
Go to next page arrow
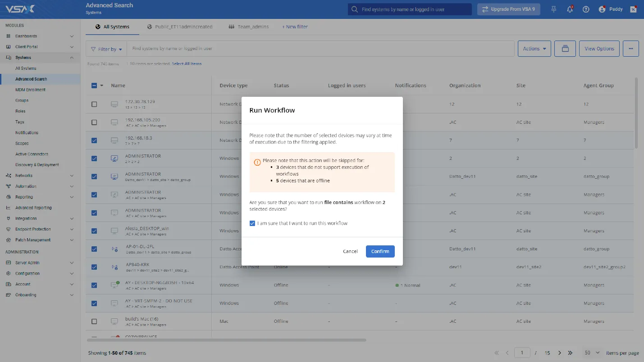pyautogui.click(x=560, y=353)
